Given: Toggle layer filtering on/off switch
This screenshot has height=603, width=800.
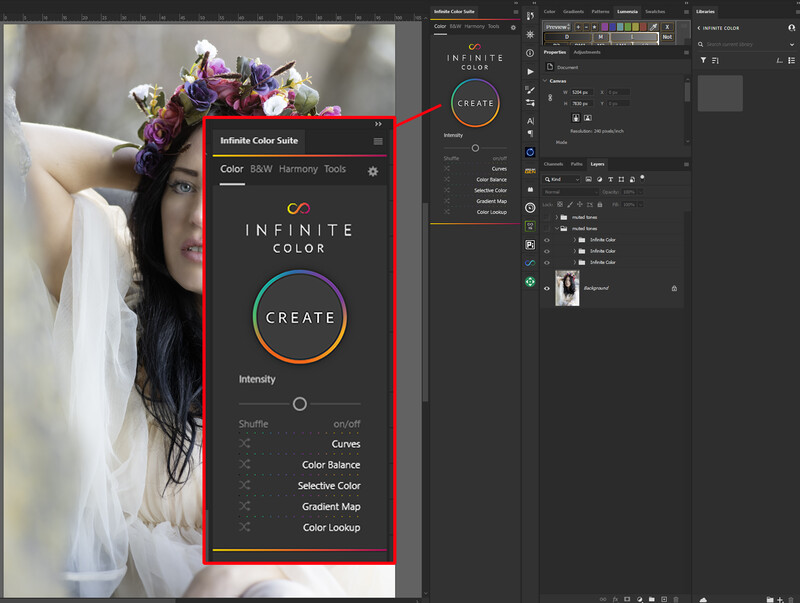Looking at the screenshot, I should coord(642,178).
